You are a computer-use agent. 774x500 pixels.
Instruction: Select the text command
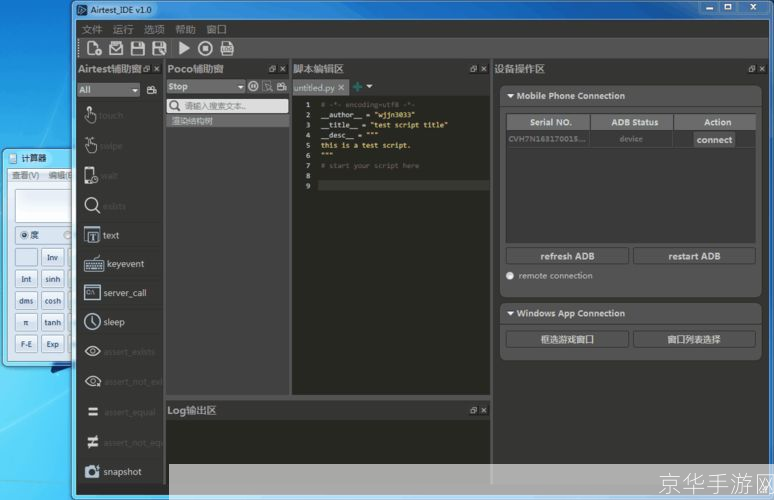click(102, 235)
